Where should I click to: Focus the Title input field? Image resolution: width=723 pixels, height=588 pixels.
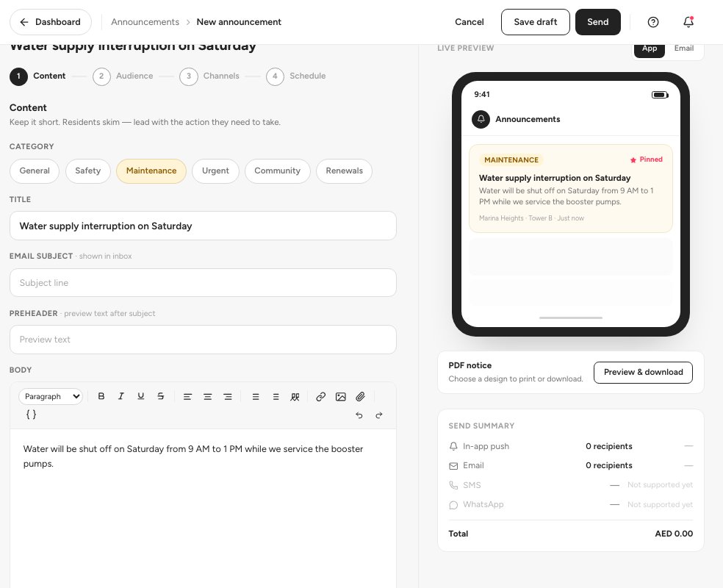tap(203, 226)
